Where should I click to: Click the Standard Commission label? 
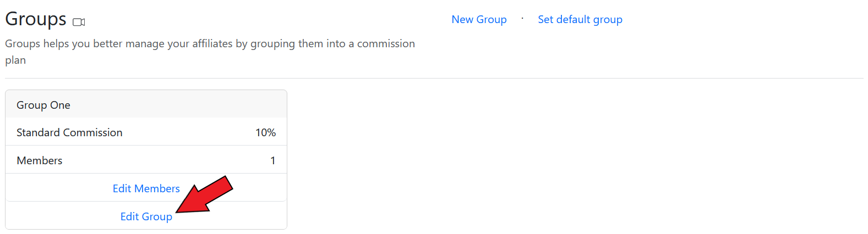(x=69, y=132)
